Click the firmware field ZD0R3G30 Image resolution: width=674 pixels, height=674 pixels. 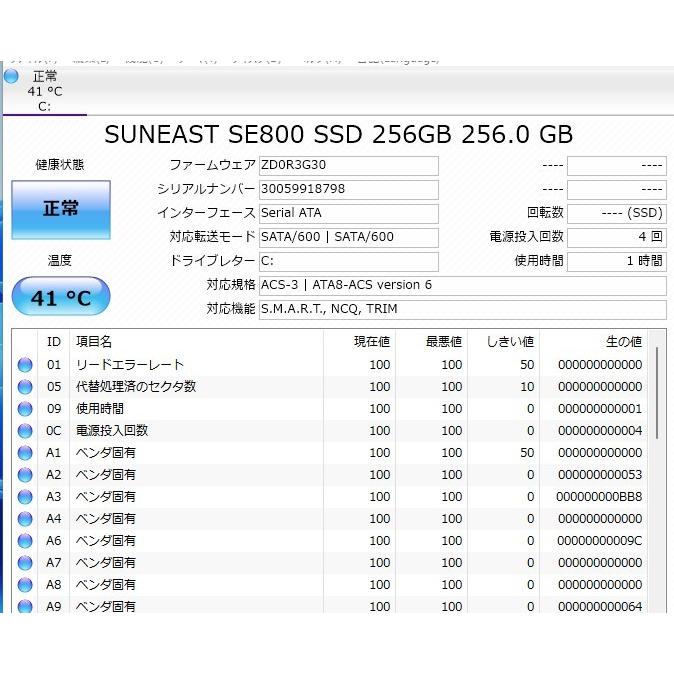(x=349, y=165)
